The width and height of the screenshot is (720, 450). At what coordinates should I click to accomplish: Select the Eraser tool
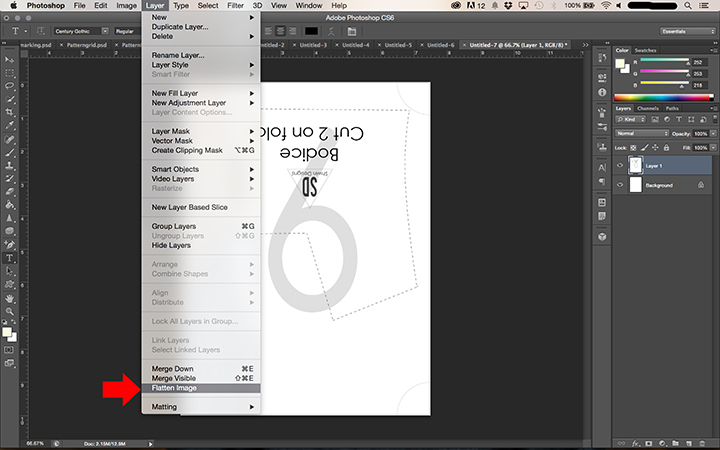9,191
